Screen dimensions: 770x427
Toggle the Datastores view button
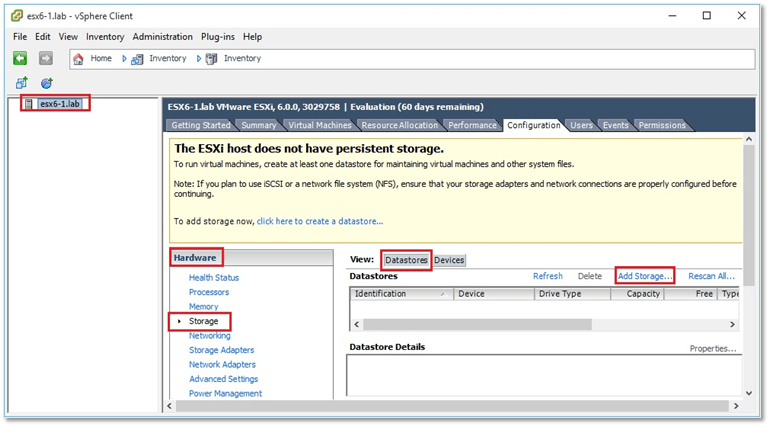coord(406,260)
